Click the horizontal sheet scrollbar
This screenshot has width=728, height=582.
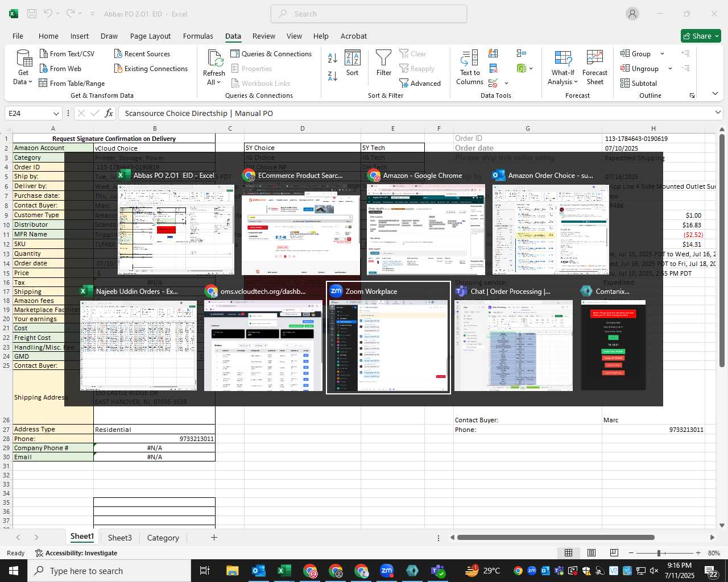pos(556,537)
